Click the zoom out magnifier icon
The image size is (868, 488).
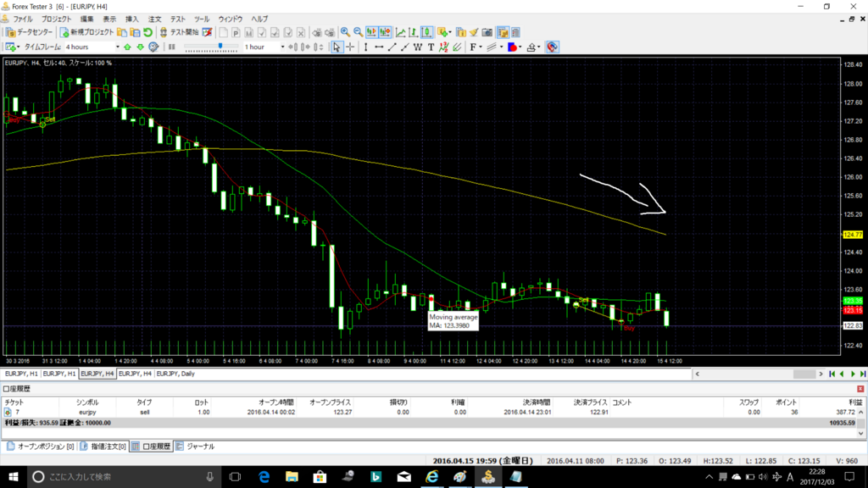[359, 32]
